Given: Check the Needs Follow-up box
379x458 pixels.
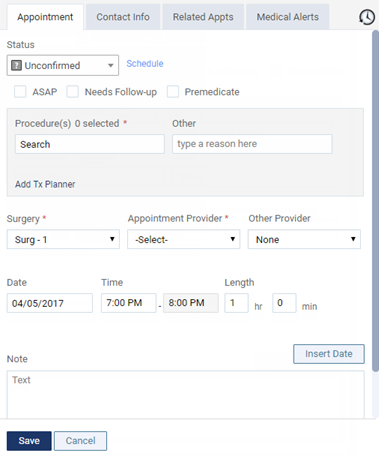Looking at the screenshot, I should tap(72, 92).
